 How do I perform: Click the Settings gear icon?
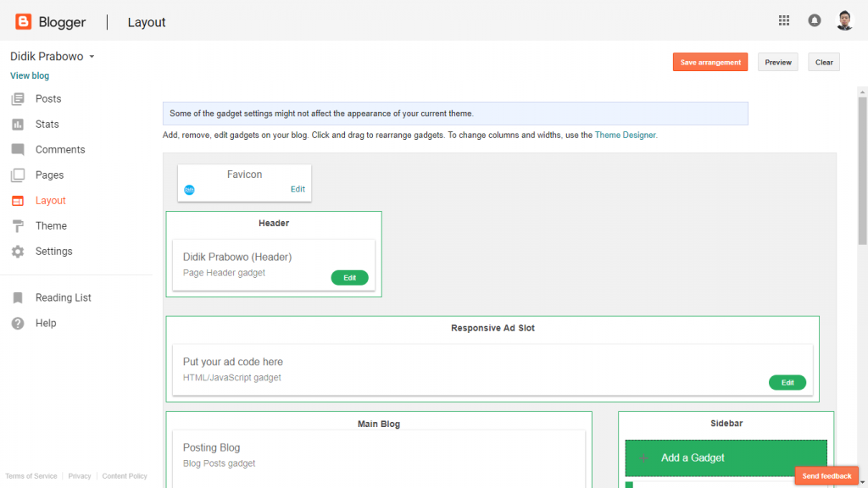(18, 252)
